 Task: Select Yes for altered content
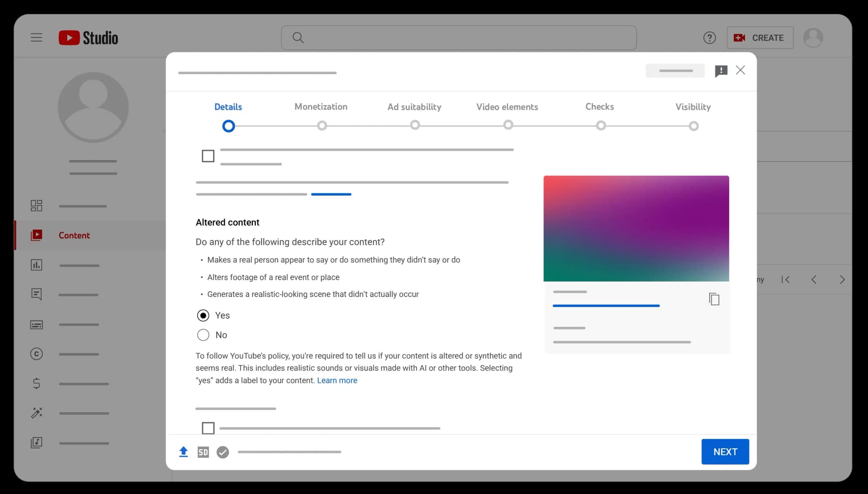203,315
